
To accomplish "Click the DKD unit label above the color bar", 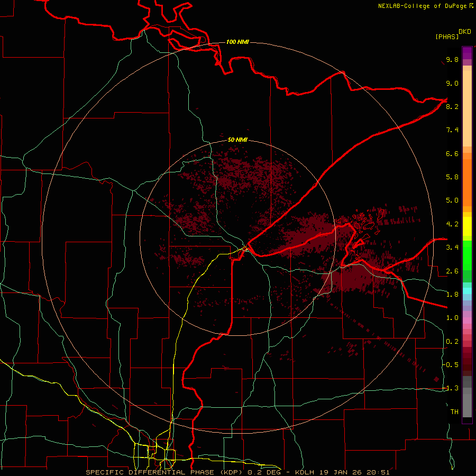I will [x=465, y=32].
